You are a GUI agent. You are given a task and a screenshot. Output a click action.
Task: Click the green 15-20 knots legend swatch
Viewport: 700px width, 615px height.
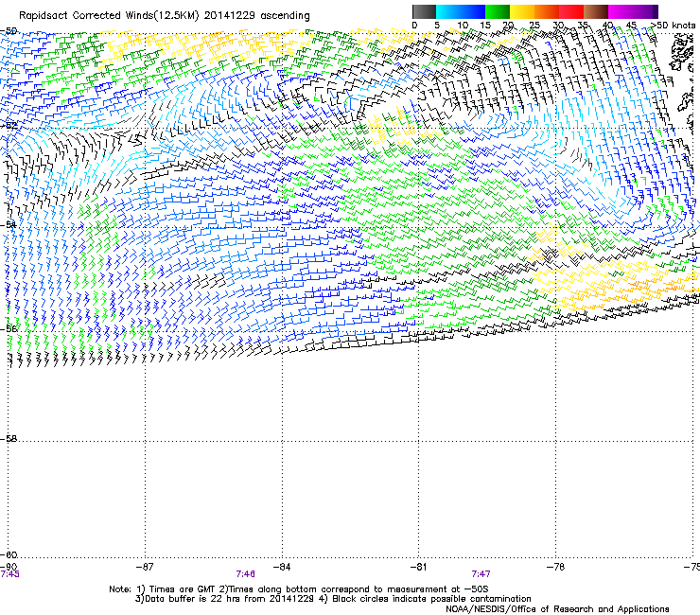[498, 11]
